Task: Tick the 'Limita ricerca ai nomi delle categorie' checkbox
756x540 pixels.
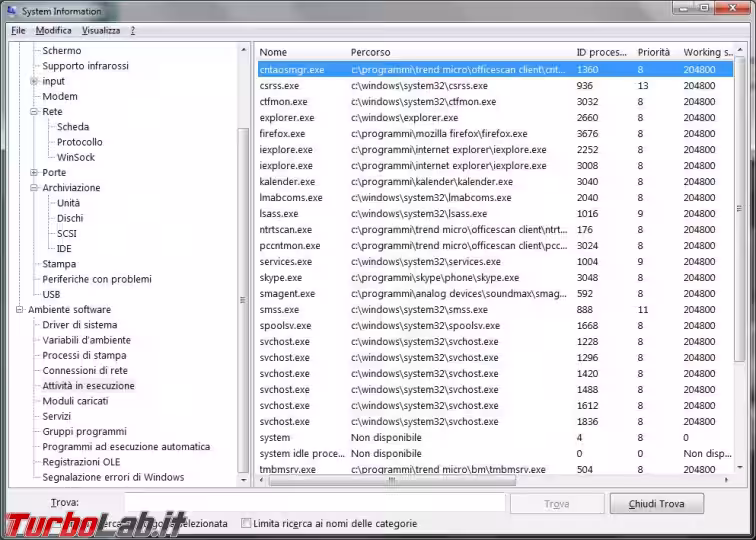Action: (246, 523)
